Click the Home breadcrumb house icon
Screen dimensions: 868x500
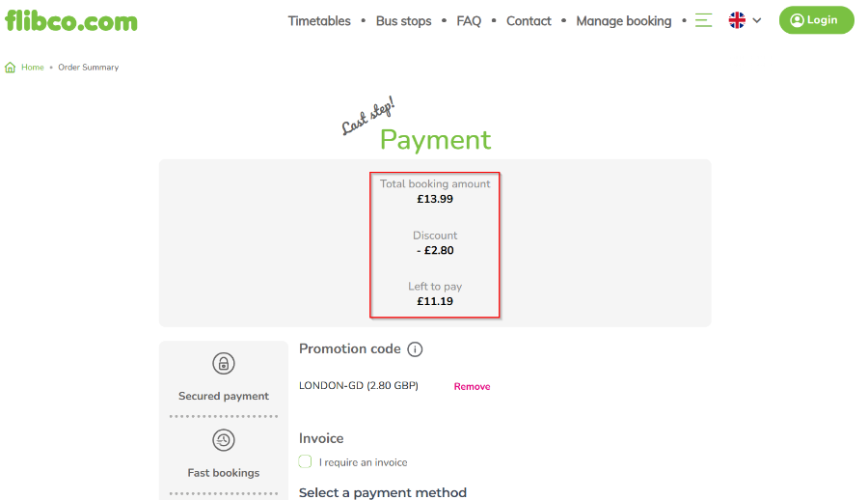pyautogui.click(x=10, y=68)
